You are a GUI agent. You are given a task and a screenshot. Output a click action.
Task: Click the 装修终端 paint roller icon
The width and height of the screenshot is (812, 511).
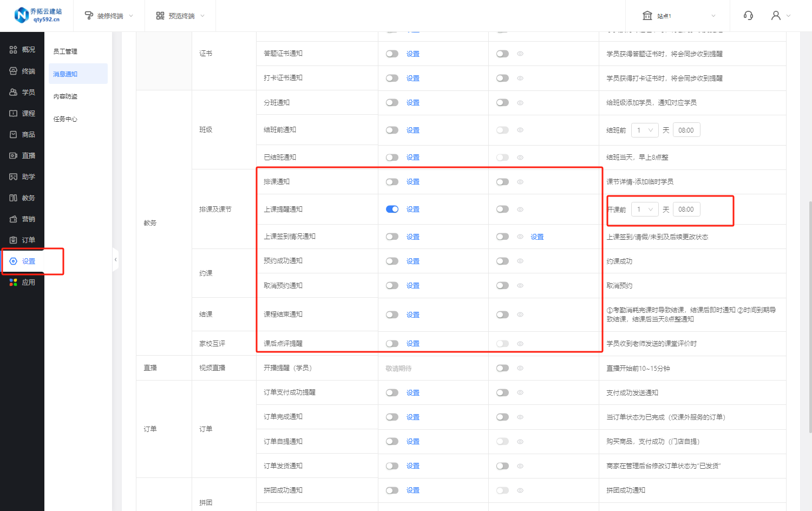(x=89, y=16)
